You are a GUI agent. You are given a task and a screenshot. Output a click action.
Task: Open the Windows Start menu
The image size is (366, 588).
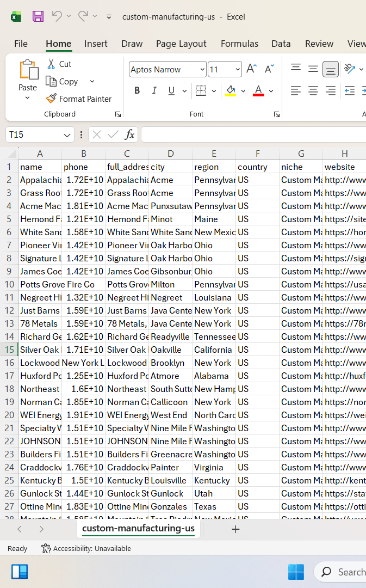tap(296, 572)
